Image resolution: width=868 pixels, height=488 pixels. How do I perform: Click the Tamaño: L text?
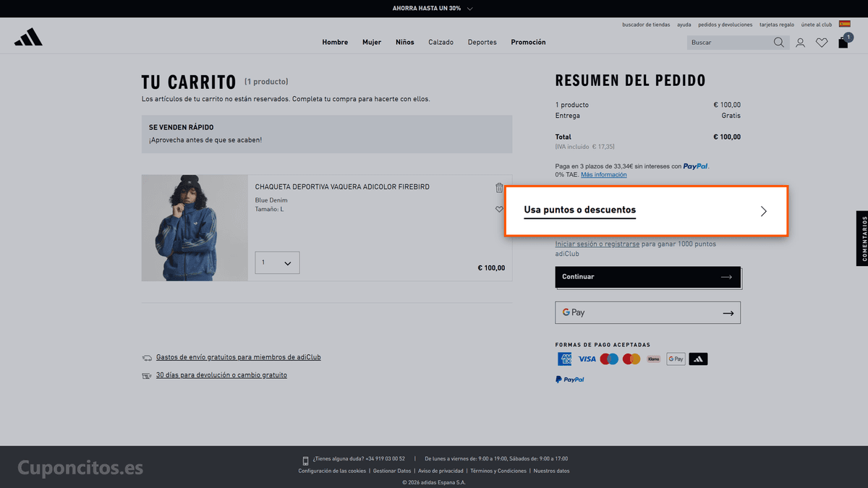coord(269,209)
